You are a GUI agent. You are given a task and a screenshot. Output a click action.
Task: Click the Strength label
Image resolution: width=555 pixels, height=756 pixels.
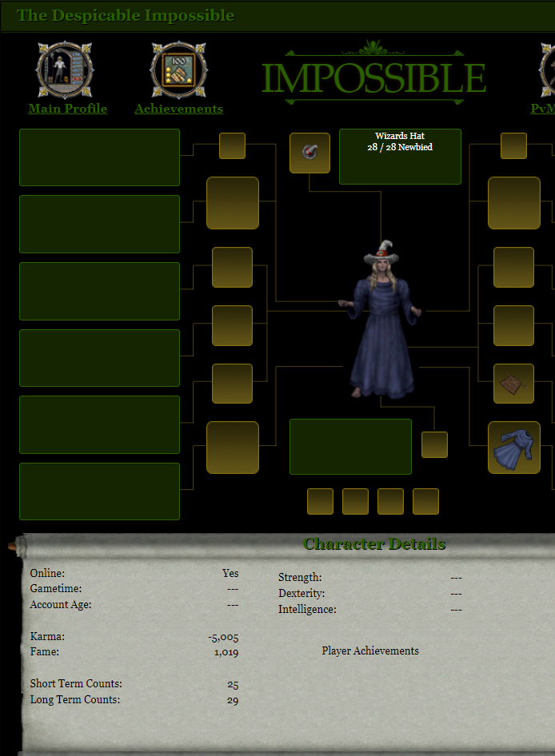pyautogui.click(x=300, y=578)
